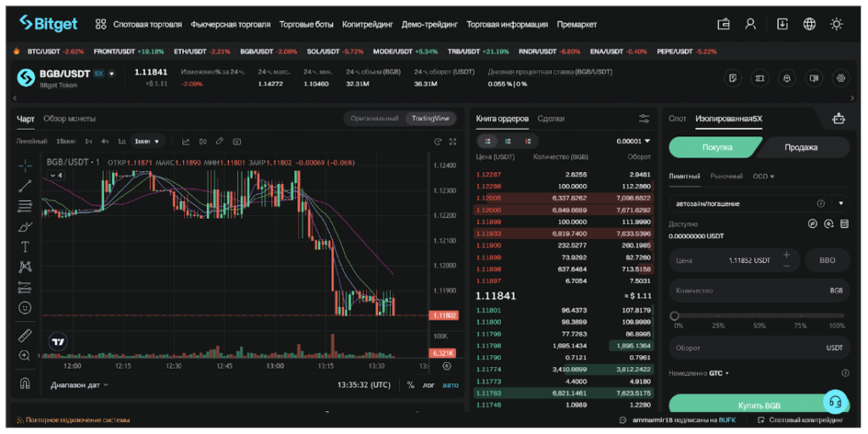The image size is (868, 434).
Task: Toggle the magnet mode tool
Action: [x=25, y=383]
